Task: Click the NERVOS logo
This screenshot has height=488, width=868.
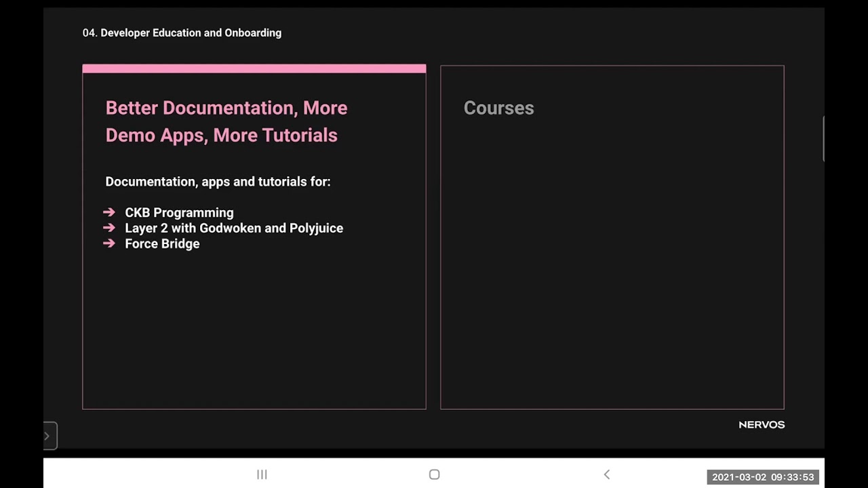Action: (761, 424)
